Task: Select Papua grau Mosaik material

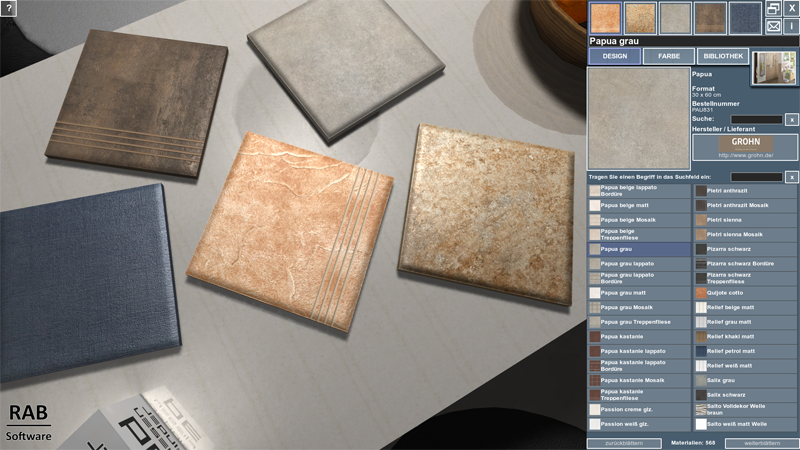Action: (x=639, y=308)
